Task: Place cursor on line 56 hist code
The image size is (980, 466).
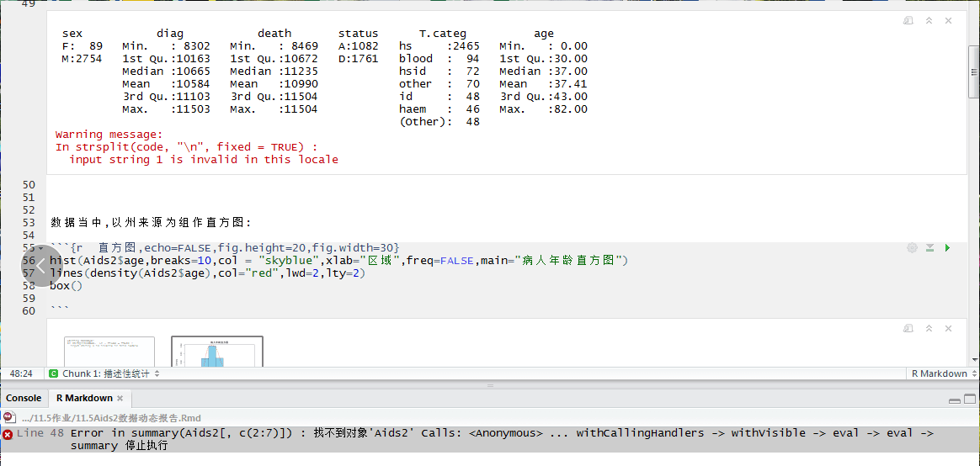Action: [338, 261]
